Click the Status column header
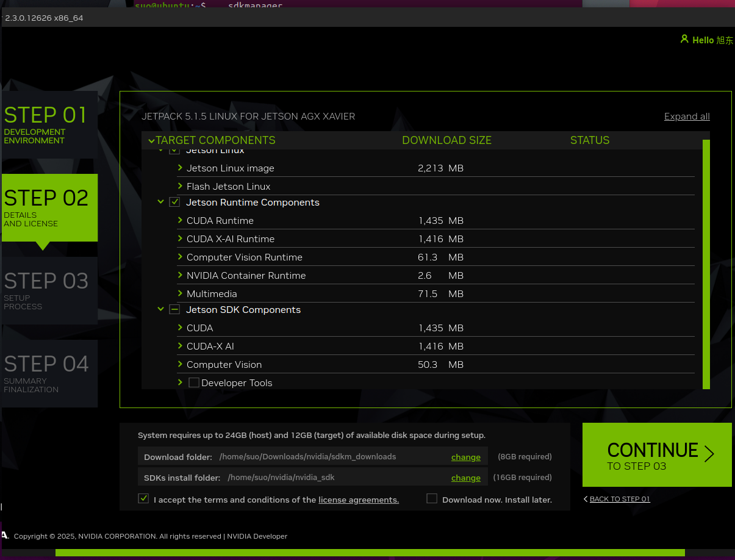Image resolution: width=735 pixels, height=560 pixels. (590, 140)
